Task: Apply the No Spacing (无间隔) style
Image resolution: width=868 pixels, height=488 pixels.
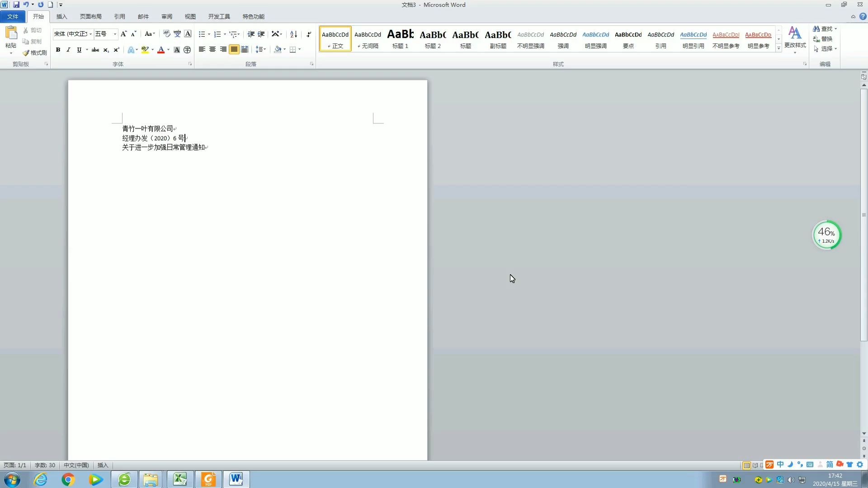Action: pos(368,39)
